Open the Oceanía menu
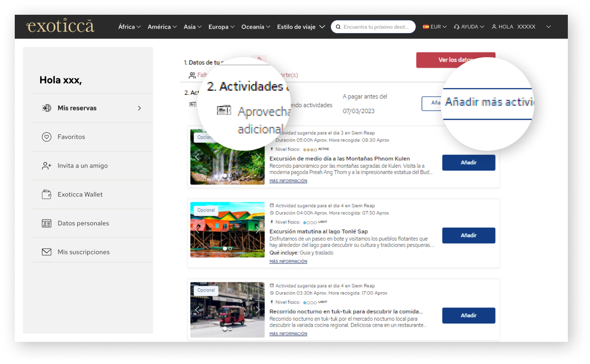590x364 pixels. [x=256, y=27]
